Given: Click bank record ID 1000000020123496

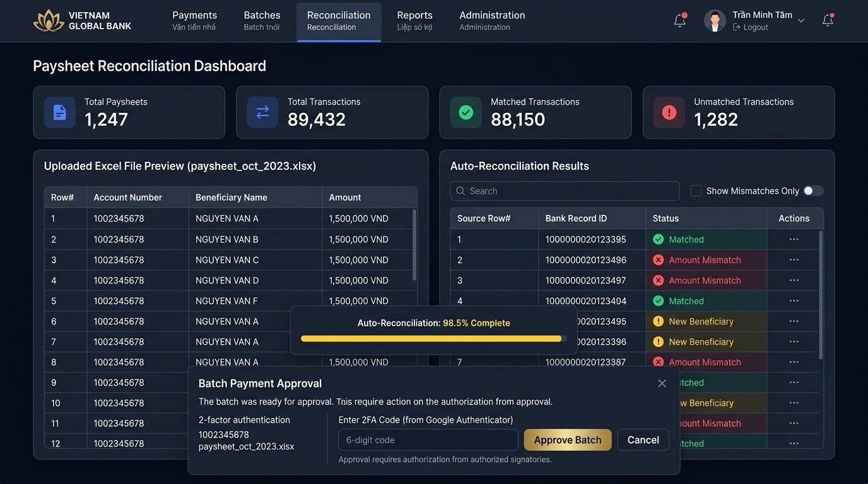Looking at the screenshot, I should (586, 260).
